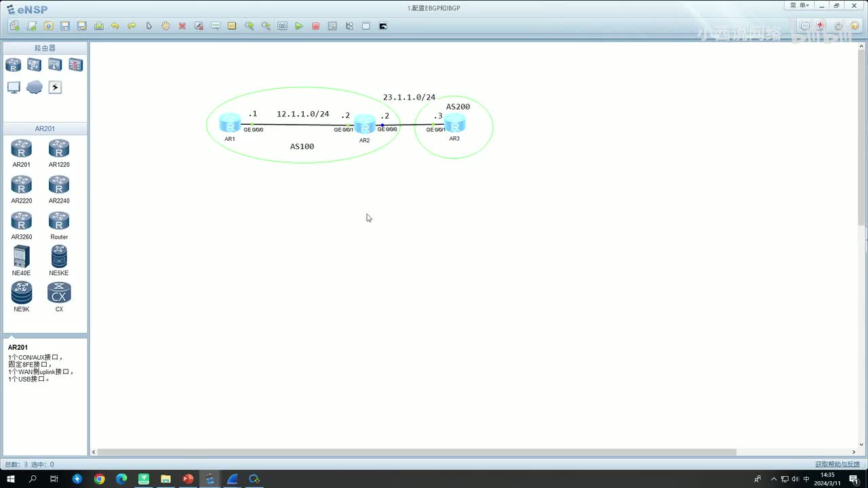Screen dimensions: 868x488
Task: Open the Windows notification center
Action: point(854,479)
